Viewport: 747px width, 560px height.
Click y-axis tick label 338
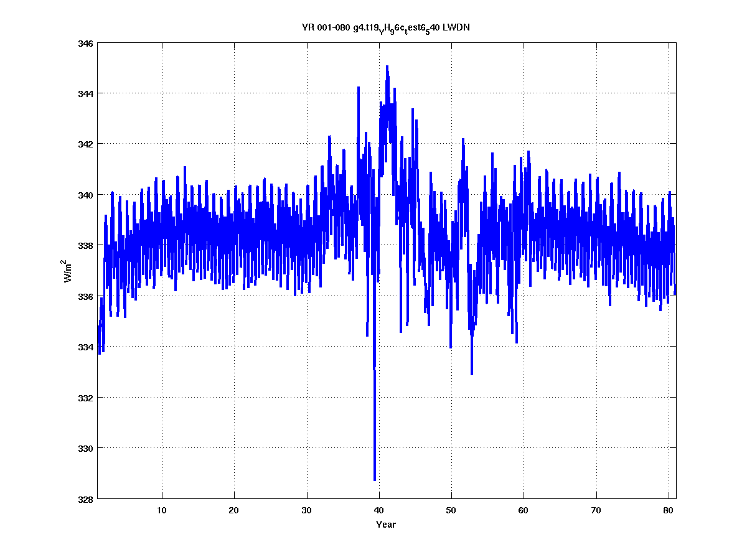click(x=85, y=246)
